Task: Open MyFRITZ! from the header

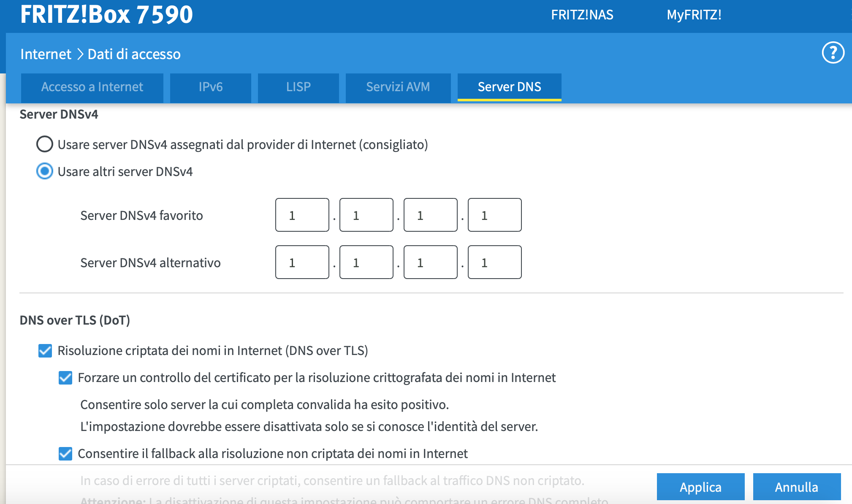Action: tap(694, 15)
